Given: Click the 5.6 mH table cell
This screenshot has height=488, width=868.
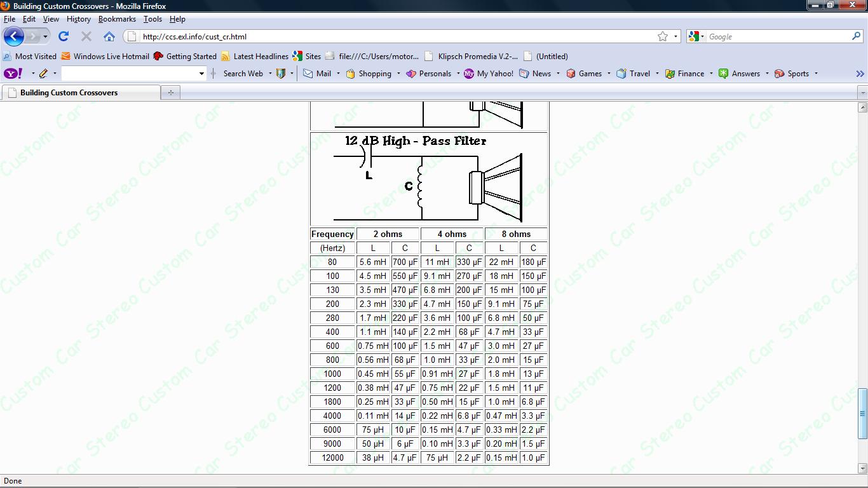Looking at the screenshot, I should (x=373, y=262).
